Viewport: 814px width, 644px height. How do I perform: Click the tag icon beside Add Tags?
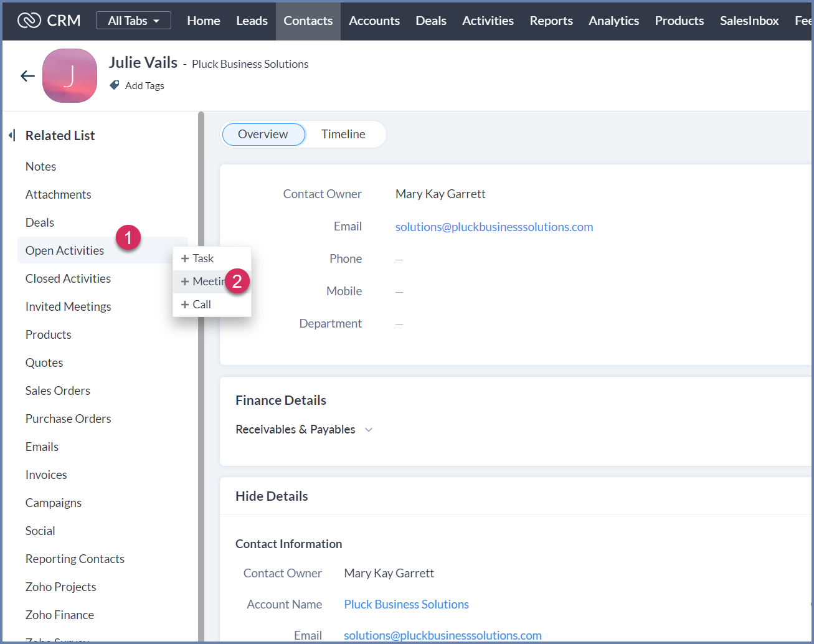(115, 85)
